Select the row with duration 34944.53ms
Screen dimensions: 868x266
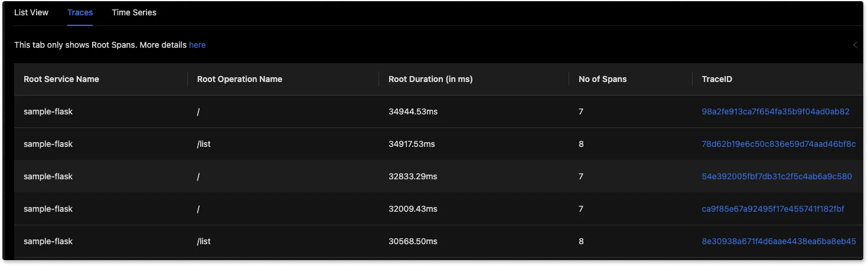point(439,111)
